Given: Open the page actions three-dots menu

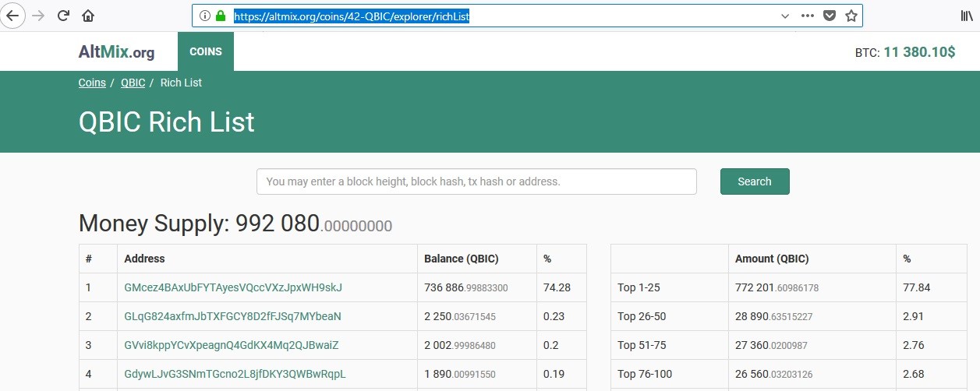Looking at the screenshot, I should [808, 16].
